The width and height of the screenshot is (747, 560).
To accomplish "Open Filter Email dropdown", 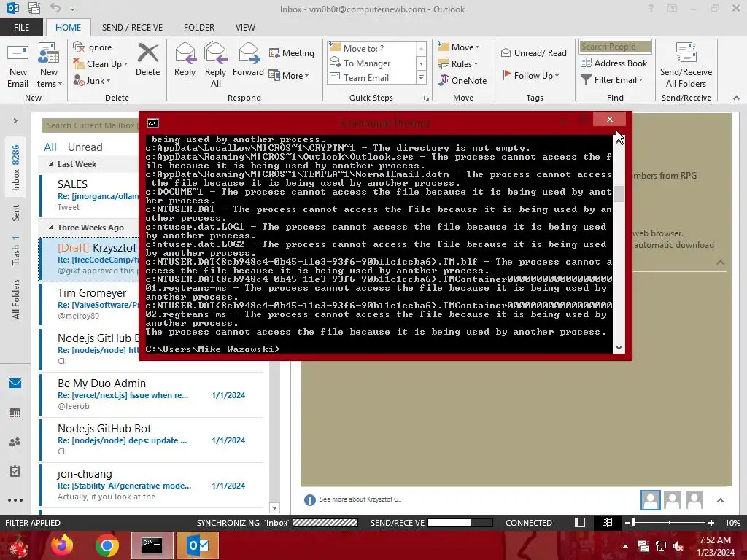I will tap(612, 79).
